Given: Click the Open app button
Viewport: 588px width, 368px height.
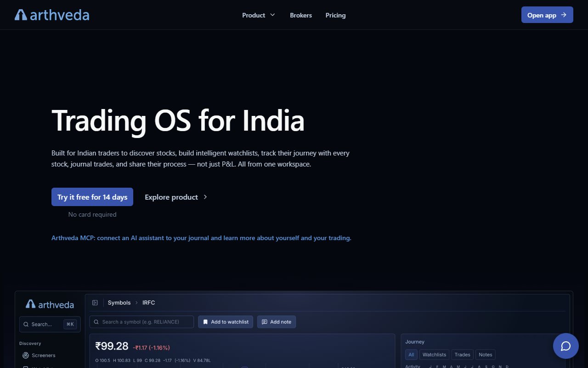Looking at the screenshot, I should coord(547,15).
